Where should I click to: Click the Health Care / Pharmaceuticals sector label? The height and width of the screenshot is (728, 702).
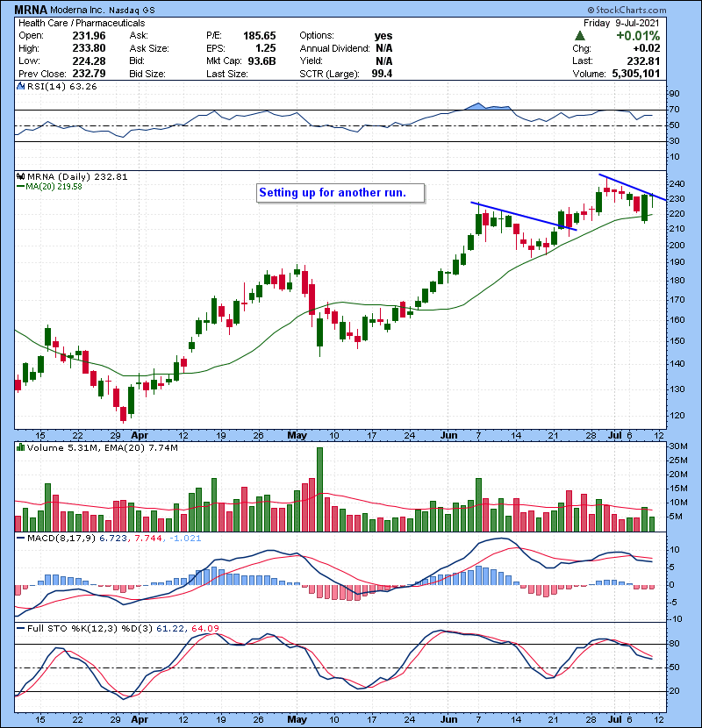coord(82,23)
